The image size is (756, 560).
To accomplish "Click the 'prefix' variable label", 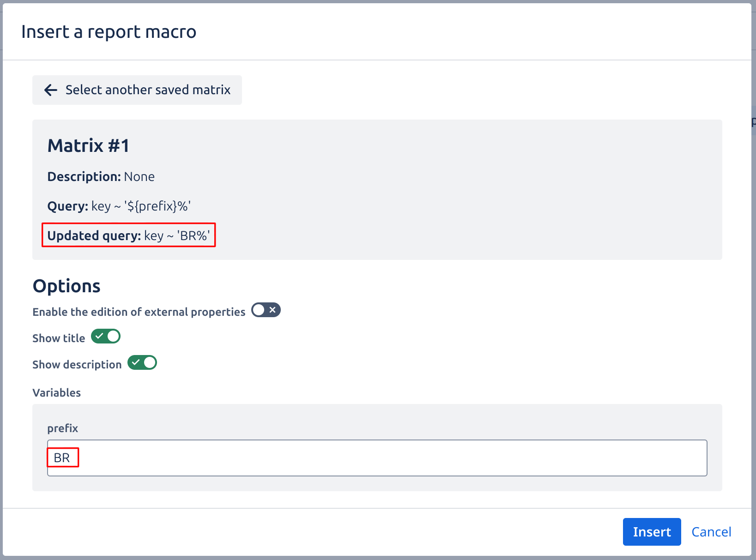I will [62, 428].
